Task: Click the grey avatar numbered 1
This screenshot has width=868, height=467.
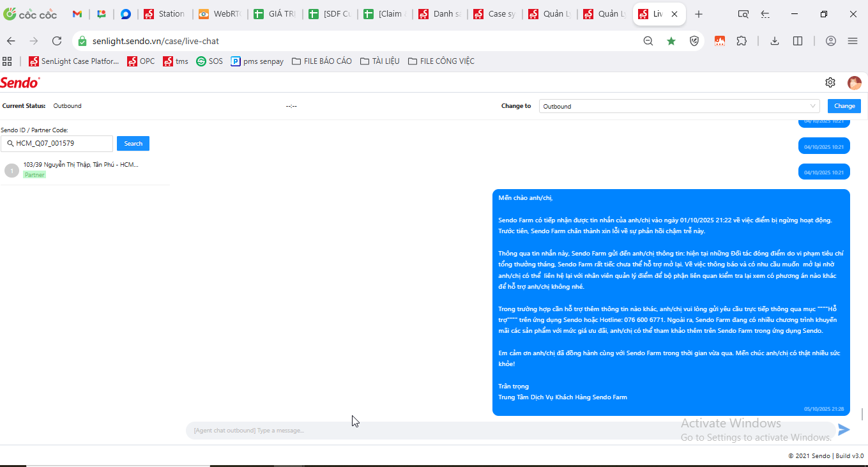Action: point(11,171)
